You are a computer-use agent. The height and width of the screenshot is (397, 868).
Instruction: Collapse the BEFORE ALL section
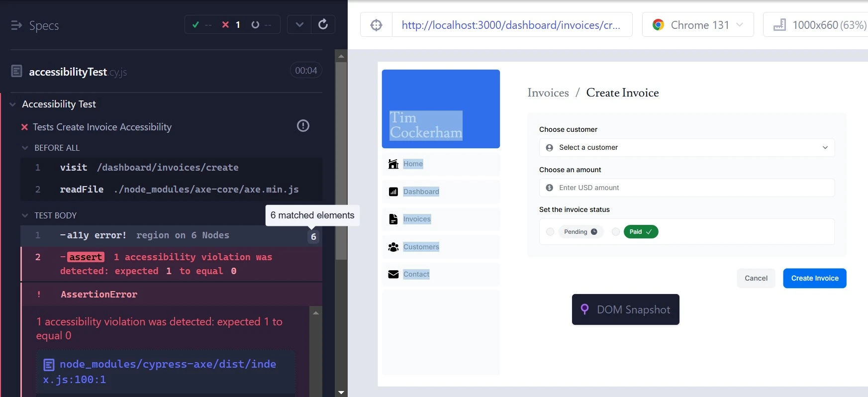pyautogui.click(x=25, y=148)
